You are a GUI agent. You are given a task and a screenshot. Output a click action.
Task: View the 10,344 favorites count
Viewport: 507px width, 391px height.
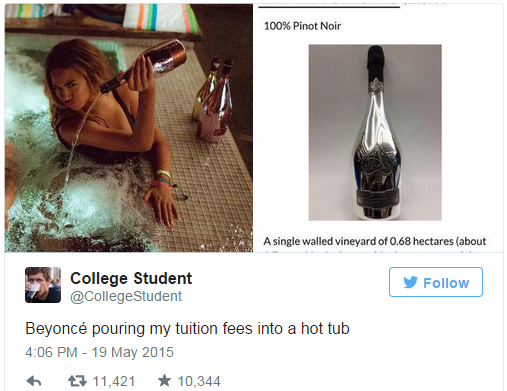pos(199,381)
